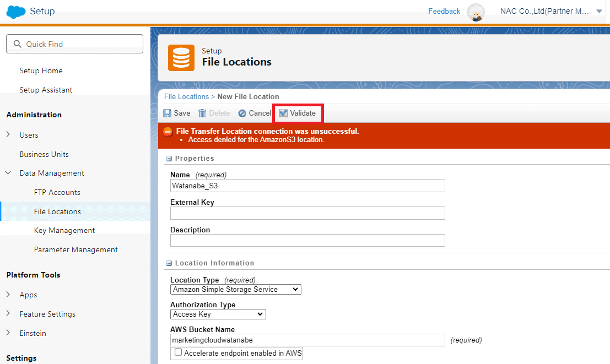Collapse the Location Information section
Screen dimensions: 610x364
(169, 263)
